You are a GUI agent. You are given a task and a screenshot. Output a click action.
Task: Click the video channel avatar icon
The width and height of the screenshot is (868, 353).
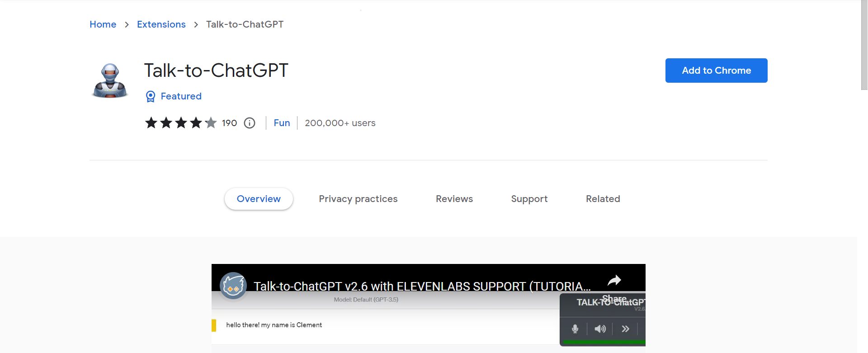(x=233, y=286)
